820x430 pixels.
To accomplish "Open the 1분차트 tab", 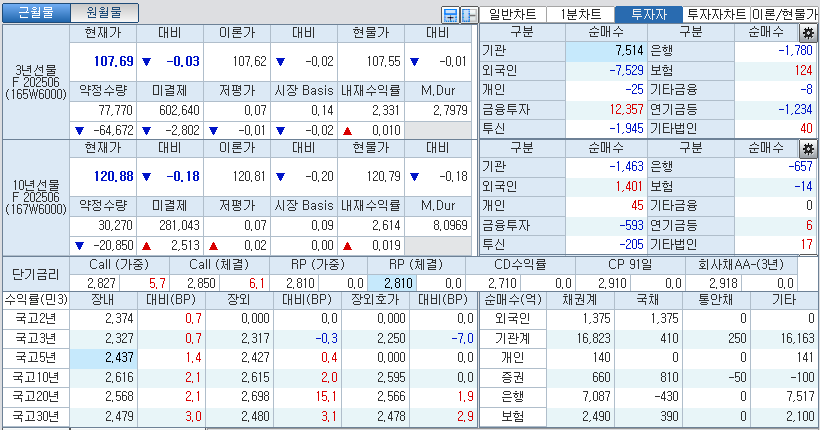I will pyautogui.click(x=580, y=14).
